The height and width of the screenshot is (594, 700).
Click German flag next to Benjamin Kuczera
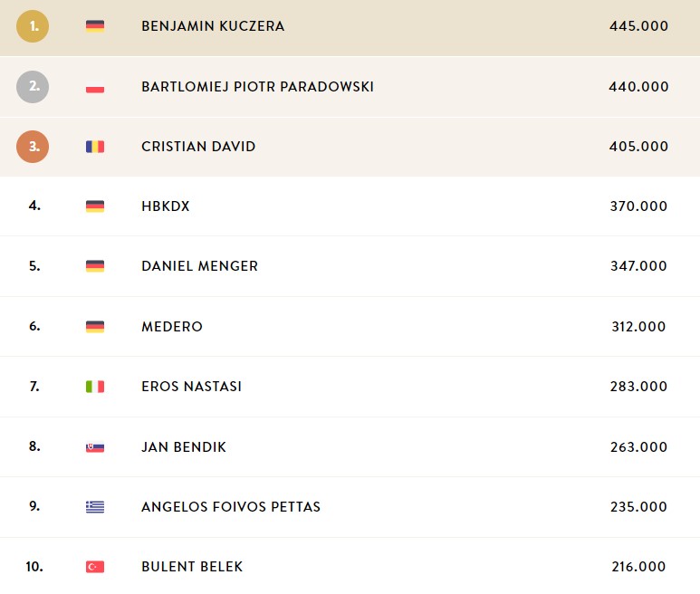(x=95, y=26)
